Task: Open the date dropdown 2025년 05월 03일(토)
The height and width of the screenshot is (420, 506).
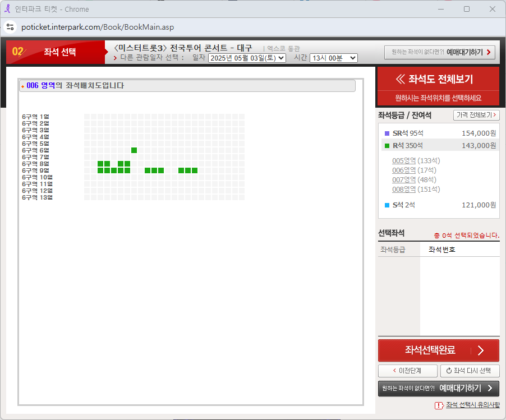Action: click(247, 58)
